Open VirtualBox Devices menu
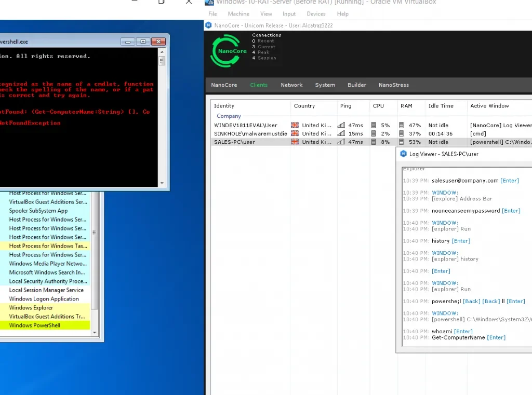532x395 pixels. tap(316, 14)
